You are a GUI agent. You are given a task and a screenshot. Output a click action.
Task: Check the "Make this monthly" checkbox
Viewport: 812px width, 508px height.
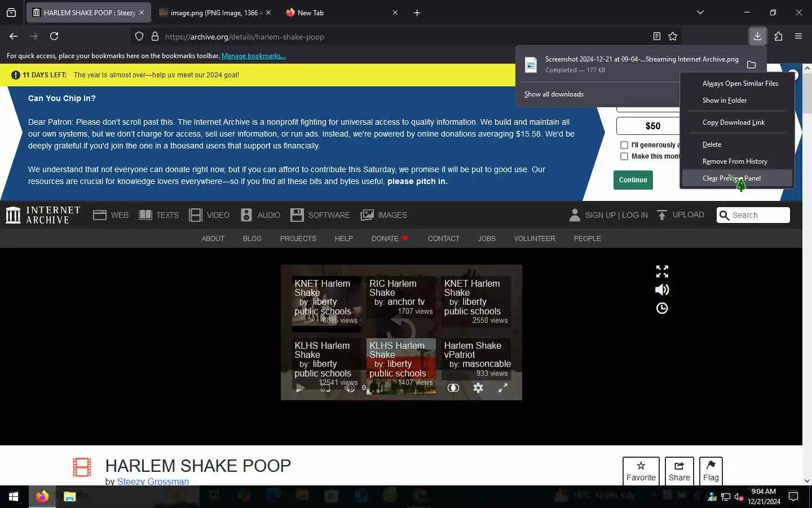624,156
